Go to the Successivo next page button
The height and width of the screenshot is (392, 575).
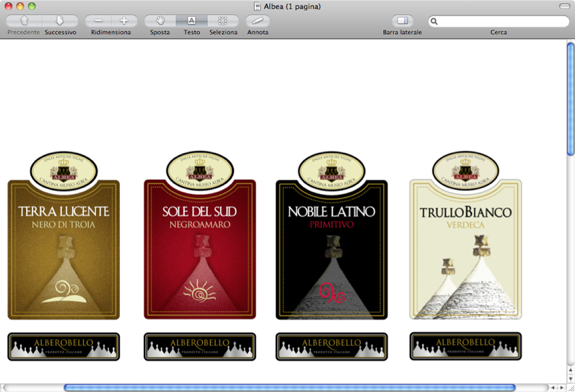[60, 21]
